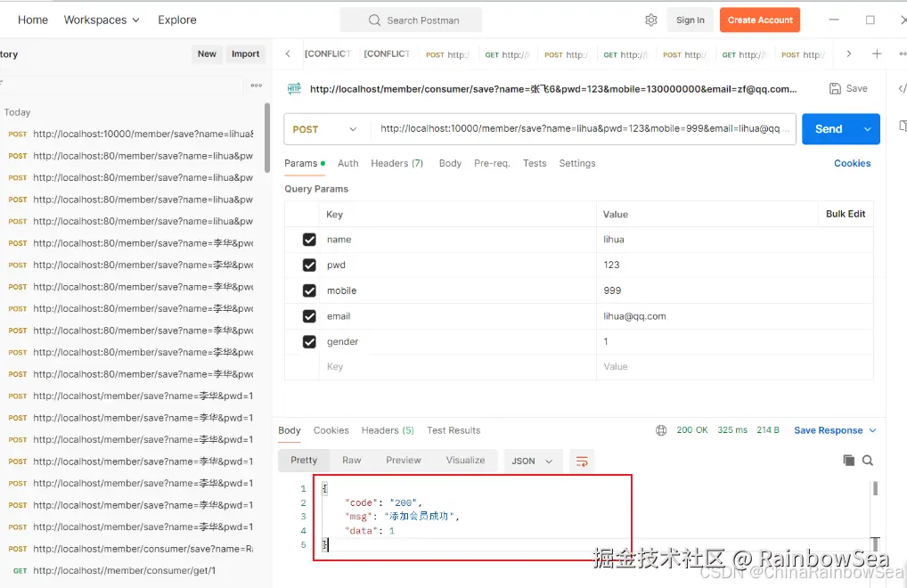Click the Import button
Screen dimensions: 907x588
(x=245, y=53)
